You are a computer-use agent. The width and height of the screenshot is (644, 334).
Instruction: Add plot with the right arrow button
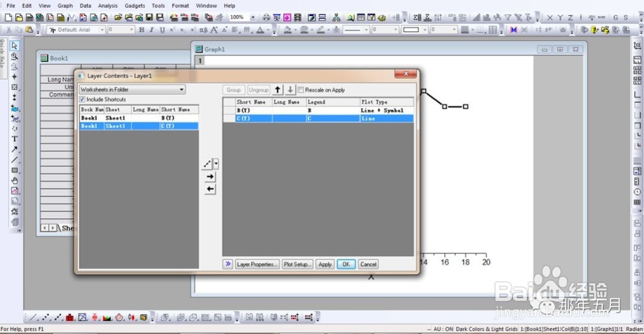click(210, 176)
